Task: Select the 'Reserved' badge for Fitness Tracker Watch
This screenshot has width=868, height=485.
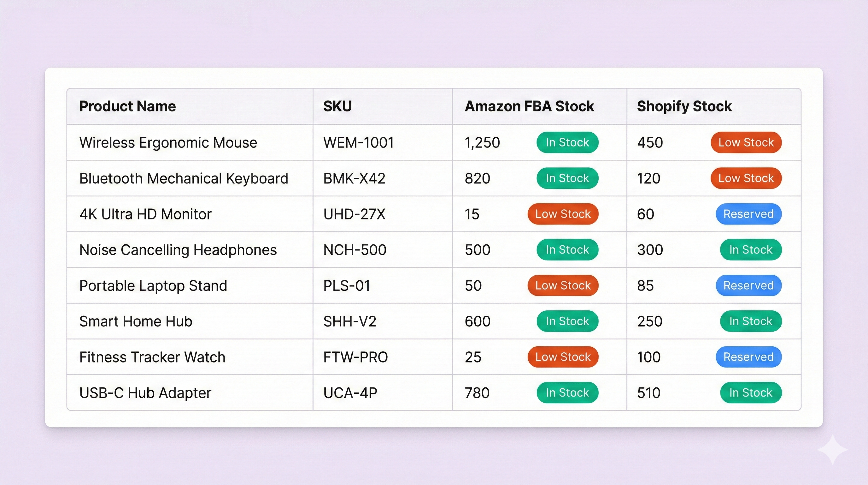Action: 748,357
